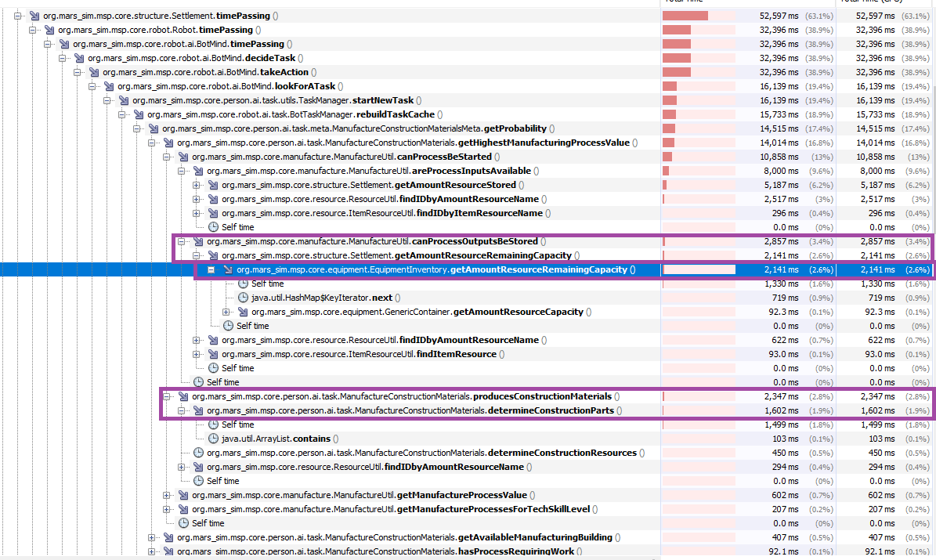Viewport: 936px width, 560px height.
Task: Click method icon beside canProcessBeStarted
Action: coord(184,157)
